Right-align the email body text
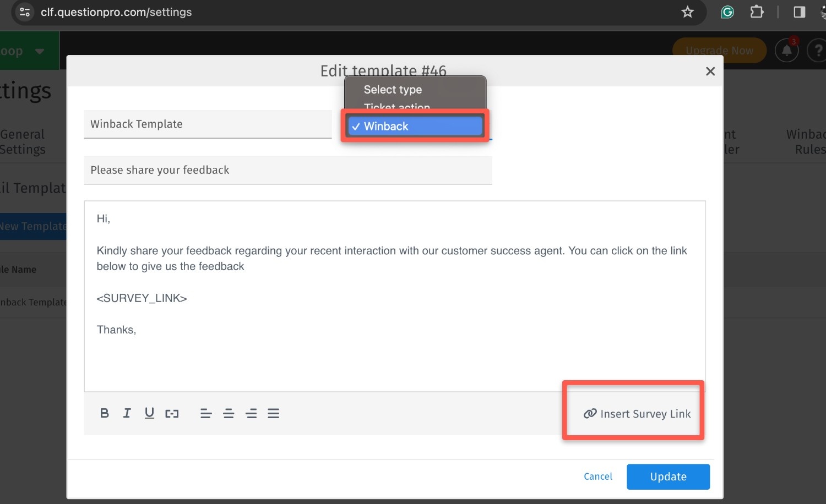 pyautogui.click(x=251, y=413)
